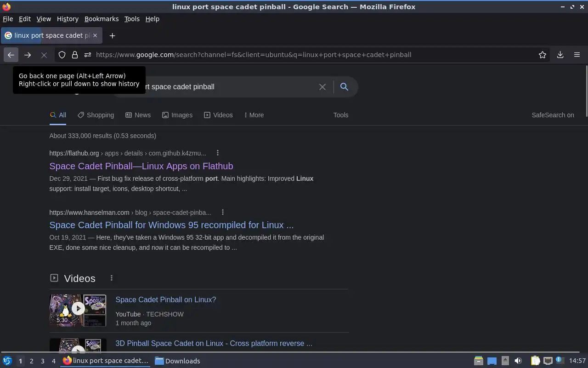
Task: Open a new tab with the plus button
Action: (112, 35)
